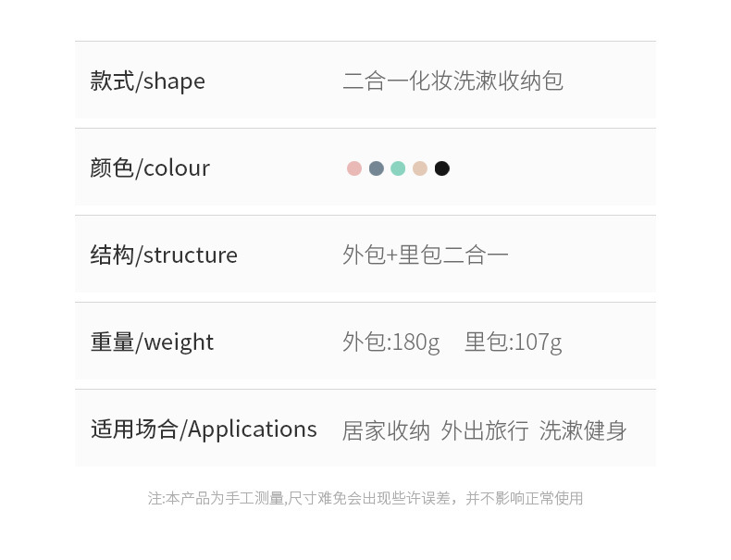Viewport: 731px width, 560px height.
Task: Click the 里包:107g weight value
Action: 513,342
